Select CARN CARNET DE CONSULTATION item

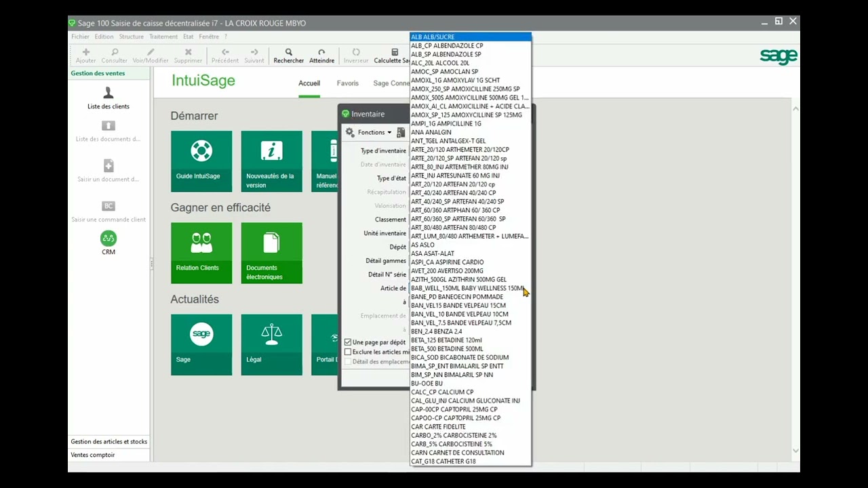pos(471,453)
